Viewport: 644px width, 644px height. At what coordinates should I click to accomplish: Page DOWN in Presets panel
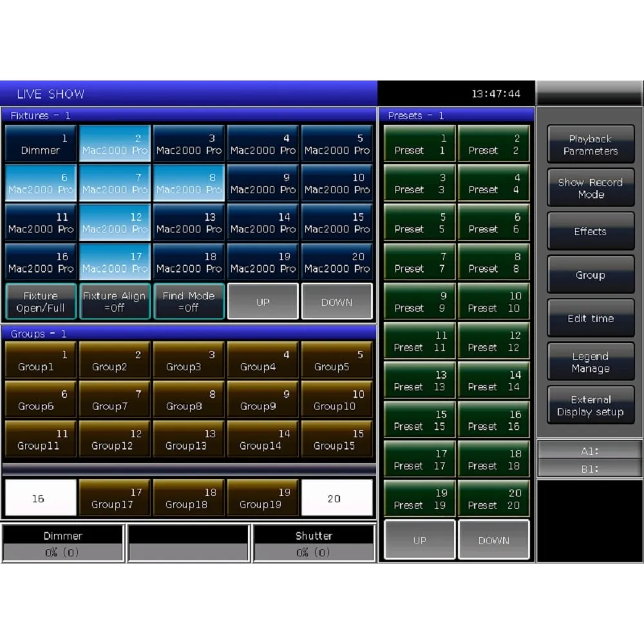pos(494,540)
